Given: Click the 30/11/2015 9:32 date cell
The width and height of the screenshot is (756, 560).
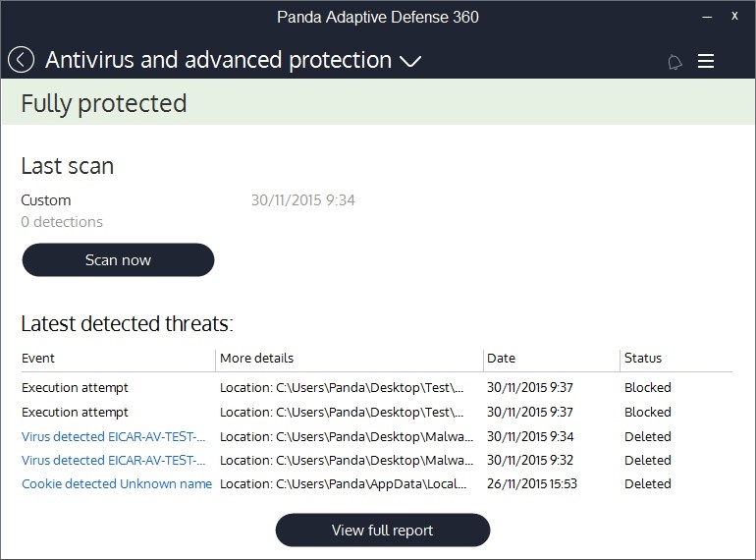Looking at the screenshot, I should coord(530,460).
